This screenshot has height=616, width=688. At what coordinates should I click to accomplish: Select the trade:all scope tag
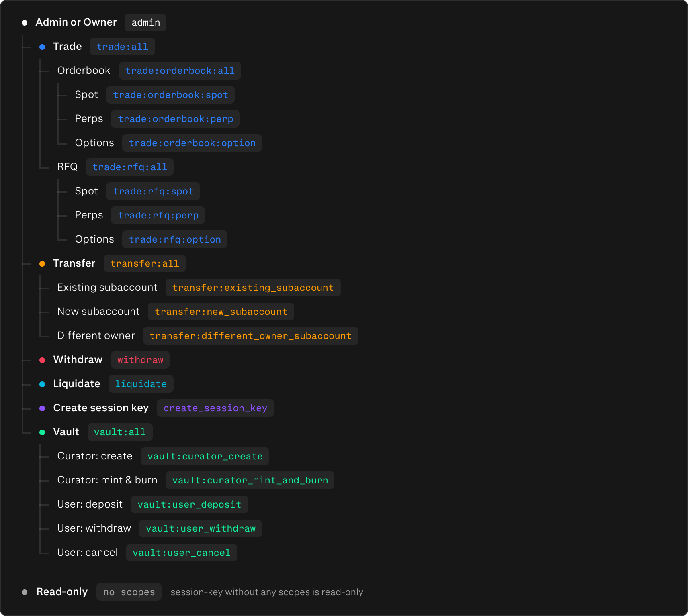coord(123,47)
